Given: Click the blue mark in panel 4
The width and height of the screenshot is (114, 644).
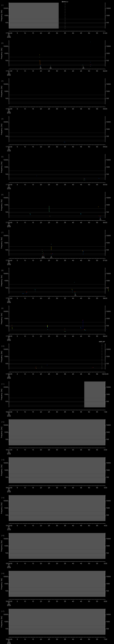Looking at the screenshot, I should coord(65,142).
